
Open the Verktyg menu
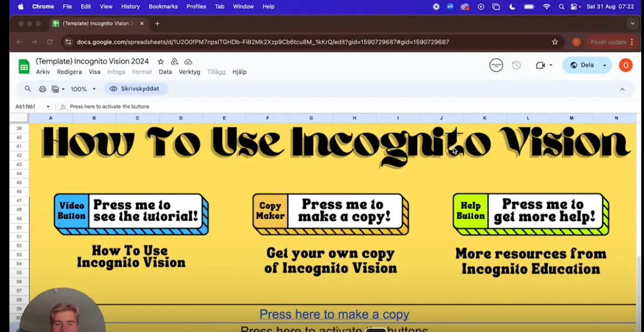pos(189,71)
